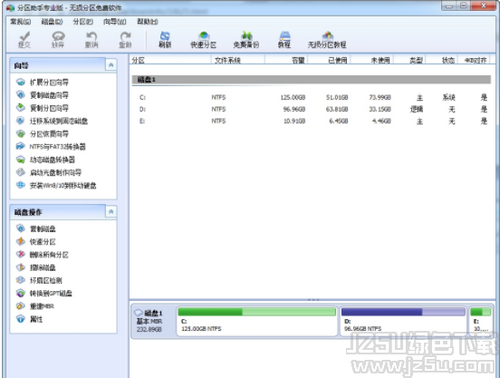This screenshot has width=500, height=378.
Task: Select the E: partition row in list
Action: click(311, 121)
